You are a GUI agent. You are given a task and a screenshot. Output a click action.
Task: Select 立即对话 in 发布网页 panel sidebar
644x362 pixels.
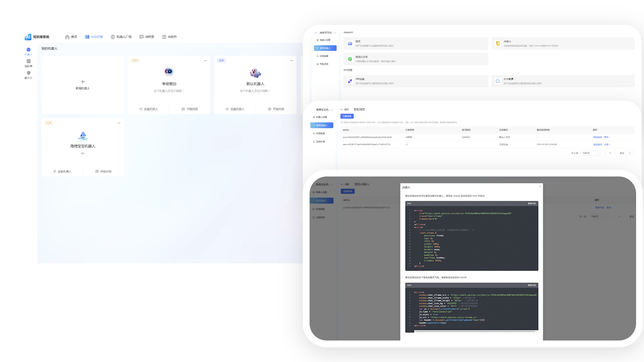coord(319,142)
